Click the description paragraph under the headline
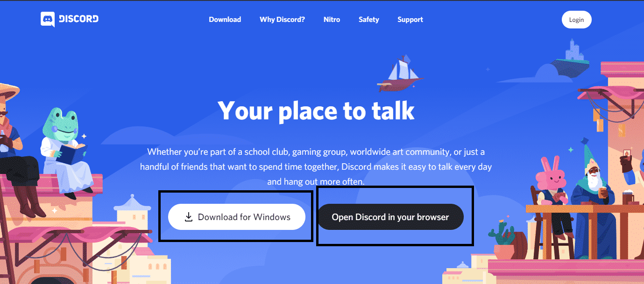The image size is (644, 284). 316,166
